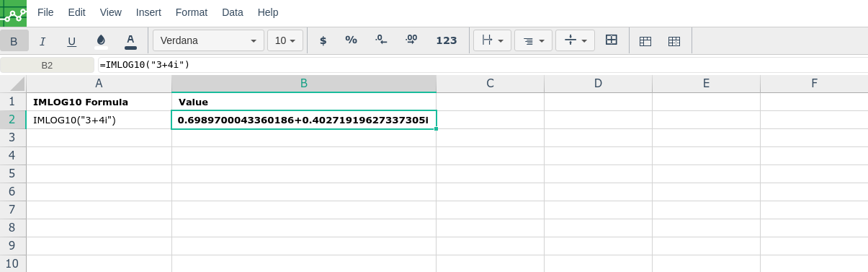Select row 3 header
The height and width of the screenshot is (272, 868).
coord(13,138)
